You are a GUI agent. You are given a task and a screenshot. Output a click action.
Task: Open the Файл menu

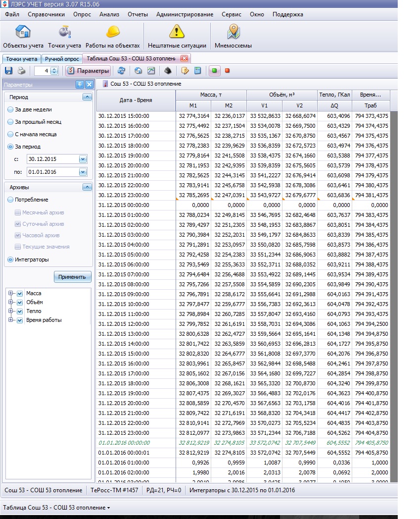(x=12, y=14)
